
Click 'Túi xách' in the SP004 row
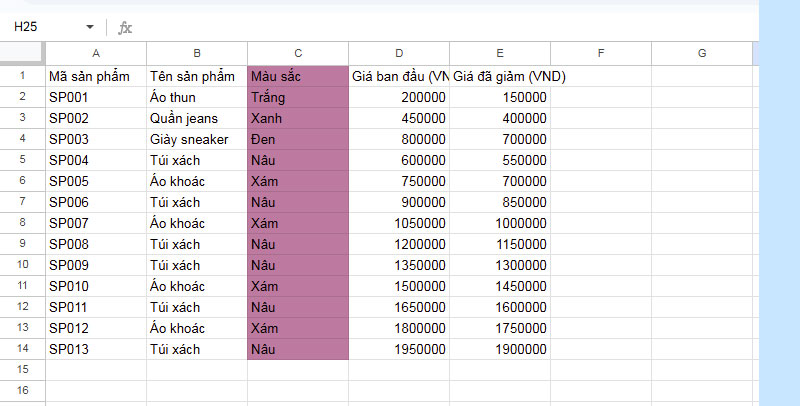coord(197,160)
